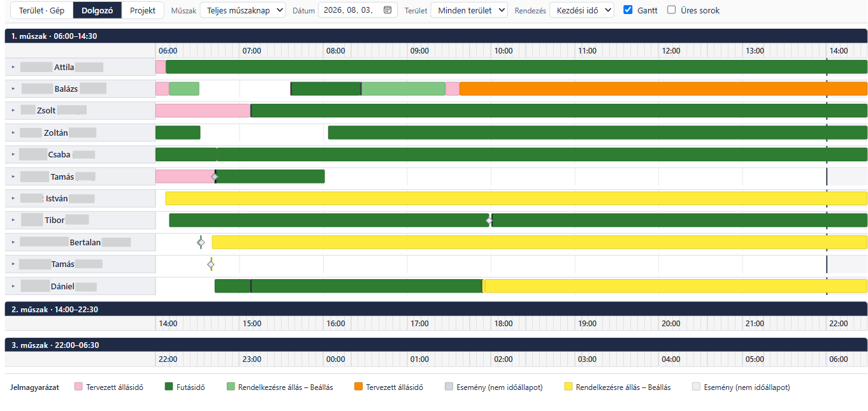Select the diamond event marker in Bertalan's row
Viewport: 868px width, 411px height.
(x=201, y=242)
